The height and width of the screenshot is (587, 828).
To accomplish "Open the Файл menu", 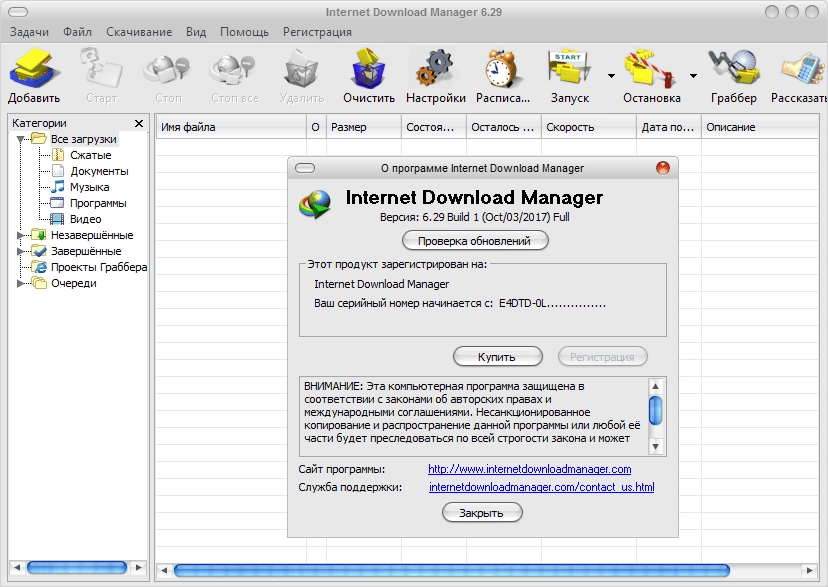I will [77, 32].
